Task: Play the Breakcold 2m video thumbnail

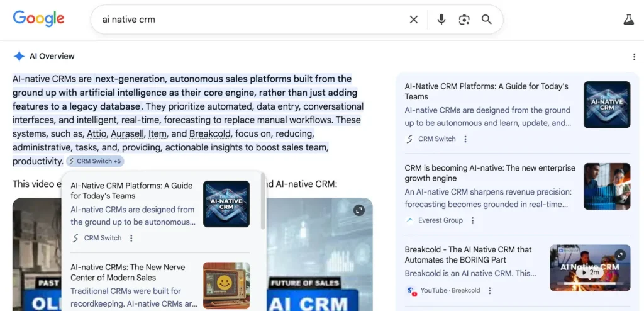Action: tap(590, 268)
